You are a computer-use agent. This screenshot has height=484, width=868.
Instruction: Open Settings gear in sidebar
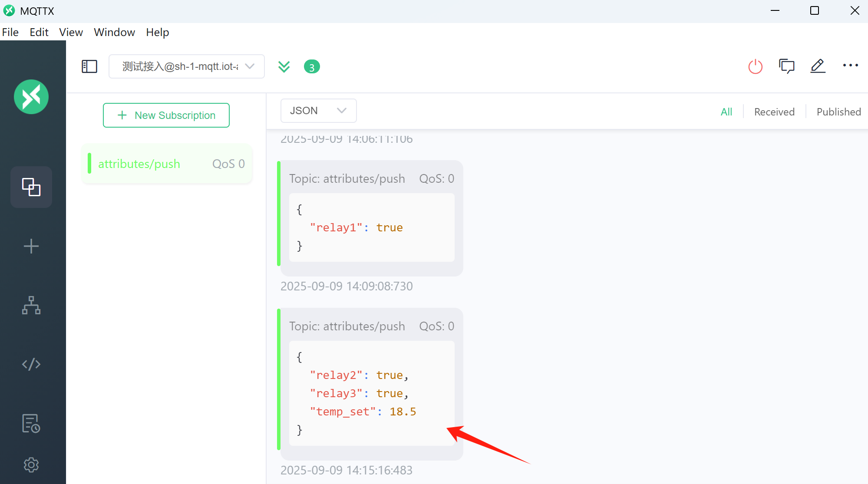click(31, 465)
